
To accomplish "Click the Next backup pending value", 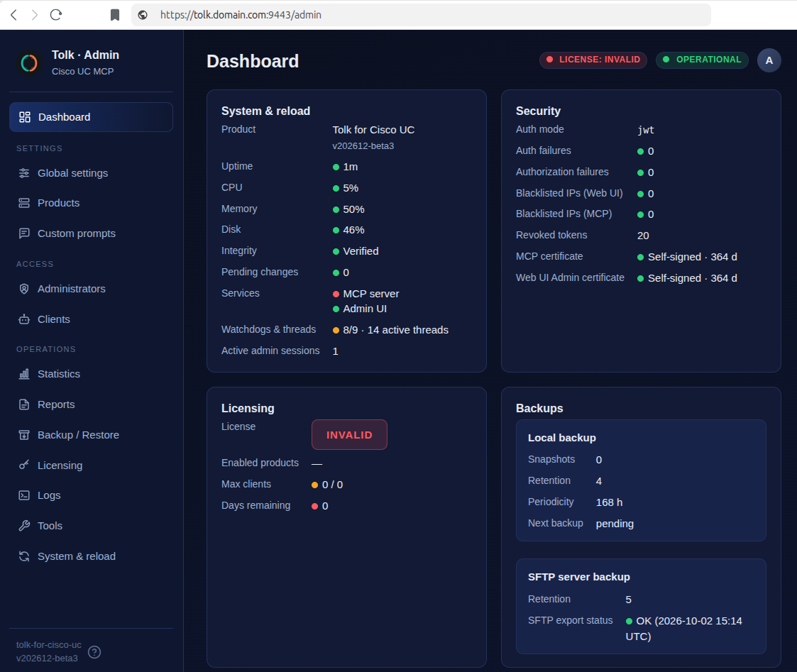I will [x=615, y=524].
